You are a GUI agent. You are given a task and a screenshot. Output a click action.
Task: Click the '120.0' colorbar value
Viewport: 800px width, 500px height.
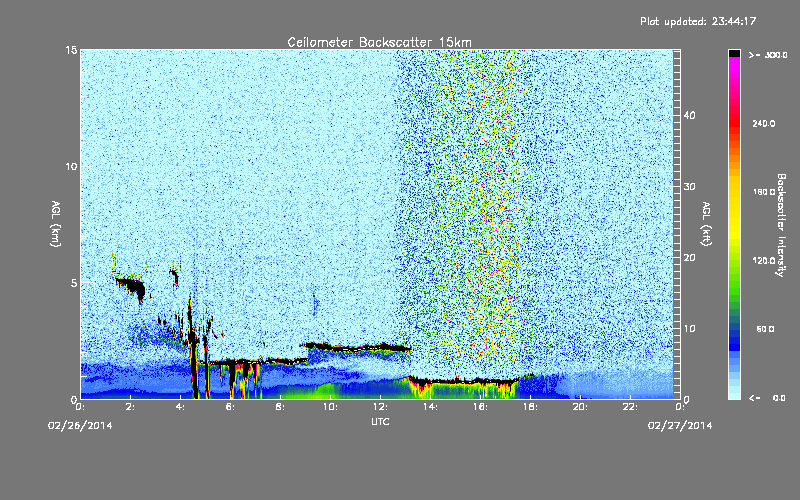pos(764,261)
